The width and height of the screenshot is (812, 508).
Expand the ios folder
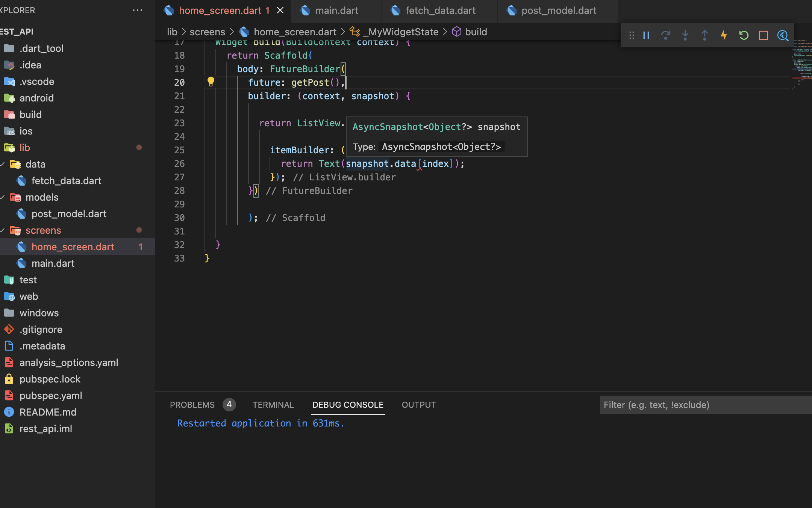point(77,131)
